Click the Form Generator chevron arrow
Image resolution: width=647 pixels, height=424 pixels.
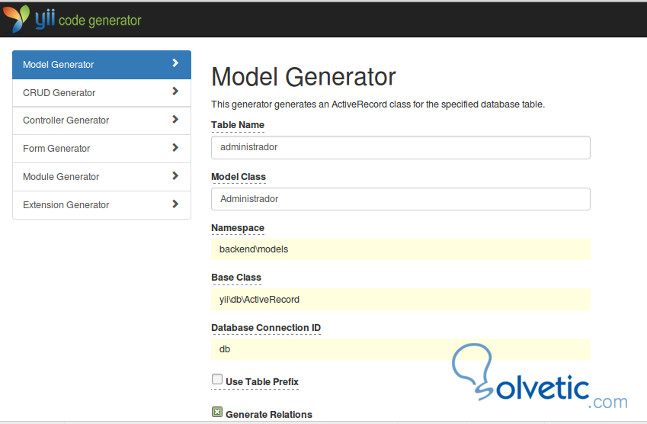click(175, 148)
